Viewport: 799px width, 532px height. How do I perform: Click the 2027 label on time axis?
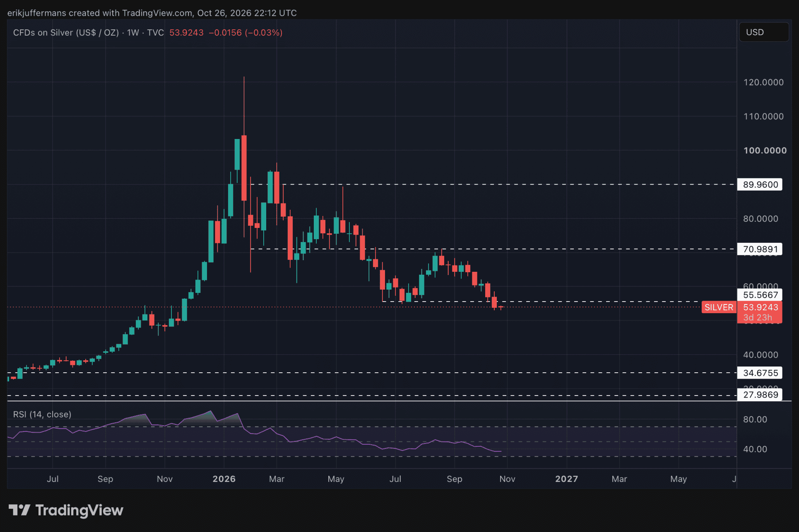(566, 479)
